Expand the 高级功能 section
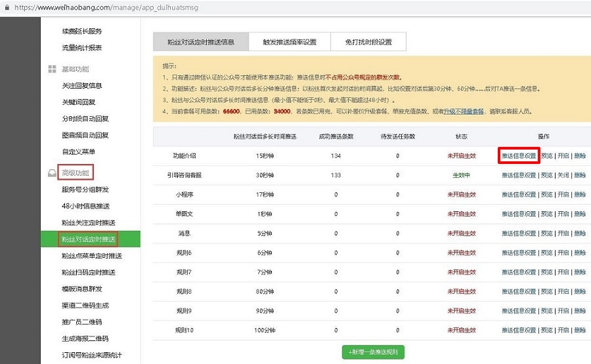The image size is (591, 364). point(76,172)
